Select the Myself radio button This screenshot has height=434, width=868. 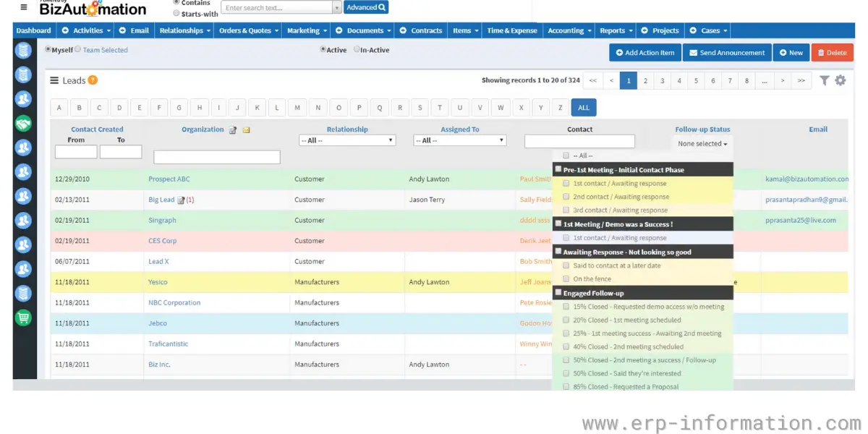pyautogui.click(x=48, y=50)
